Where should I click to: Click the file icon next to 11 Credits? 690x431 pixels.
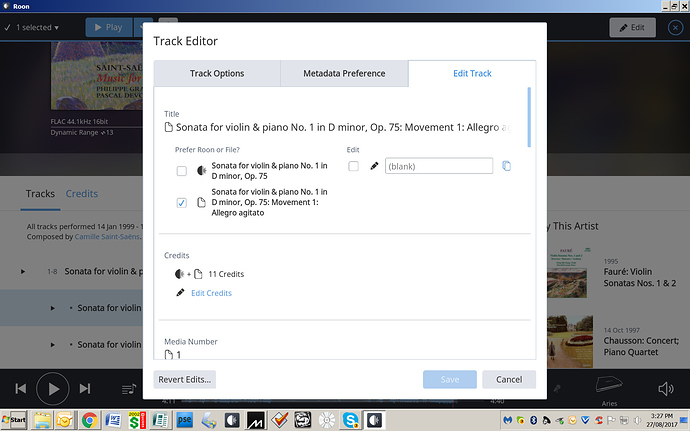[198, 274]
